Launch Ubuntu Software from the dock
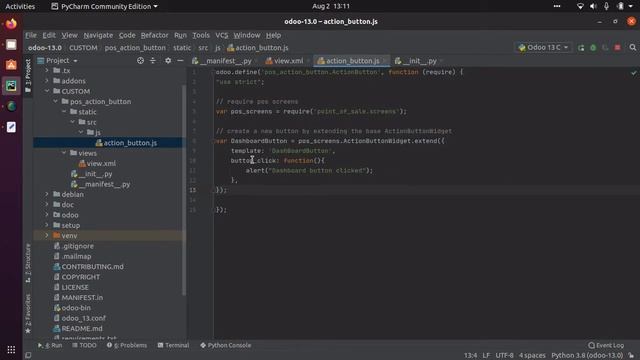Screen dimensions: 640x360 11,65
